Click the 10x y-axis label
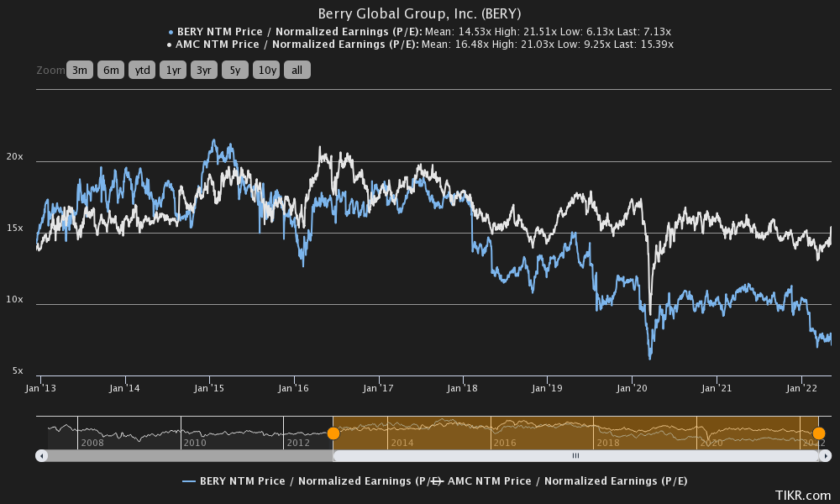The height and width of the screenshot is (504, 840). pyautogui.click(x=15, y=299)
